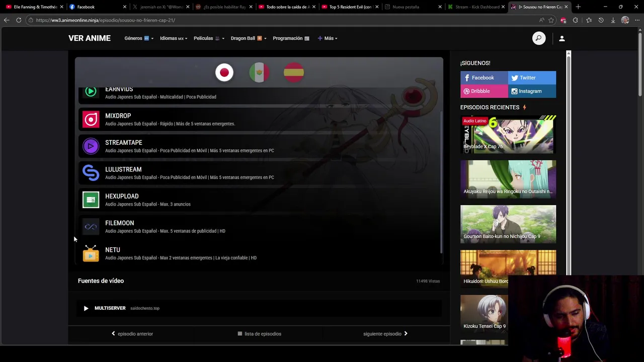
Task: Open Beyblade X Cap 76 thumbnail
Action: click(508, 134)
